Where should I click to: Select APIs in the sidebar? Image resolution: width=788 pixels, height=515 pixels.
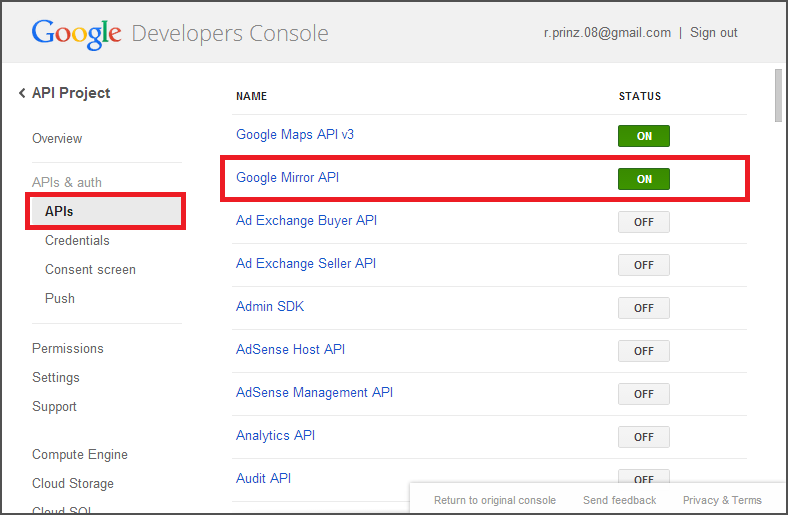point(106,211)
